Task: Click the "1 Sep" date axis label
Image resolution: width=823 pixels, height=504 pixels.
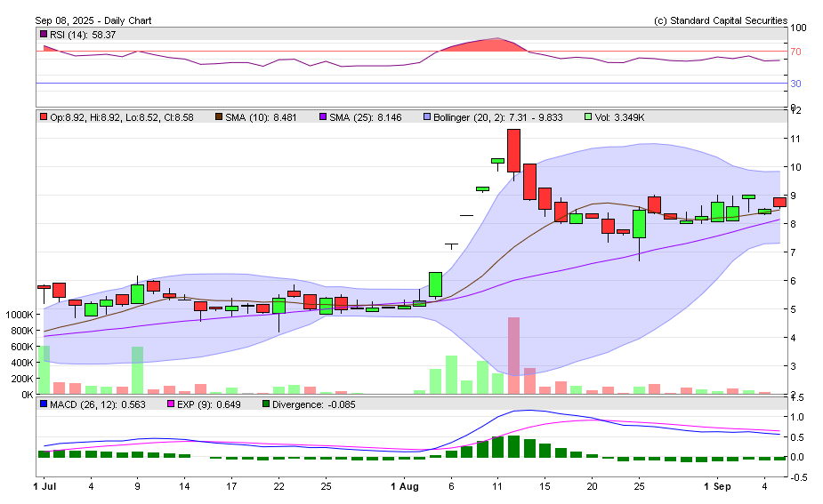Action: [x=717, y=487]
